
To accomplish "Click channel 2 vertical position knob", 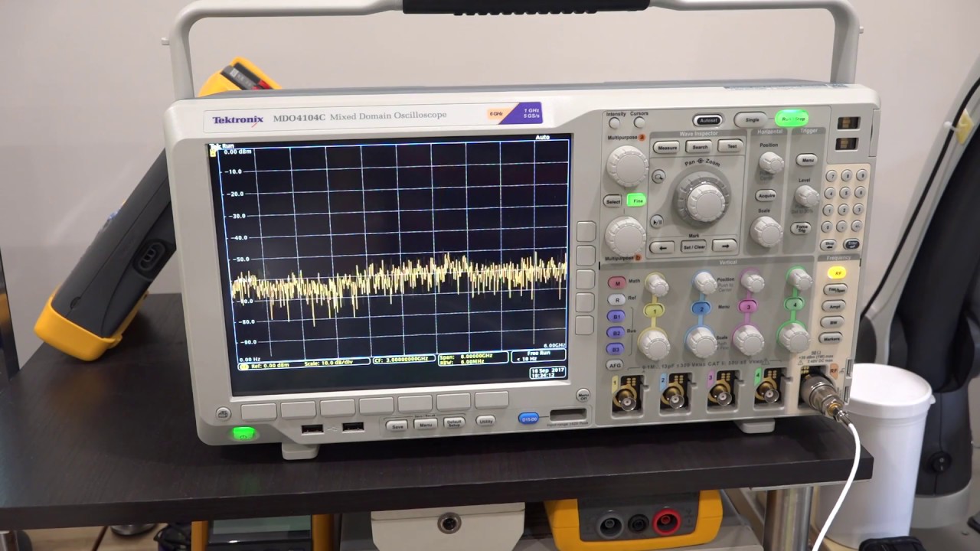I will coord(705,283).
